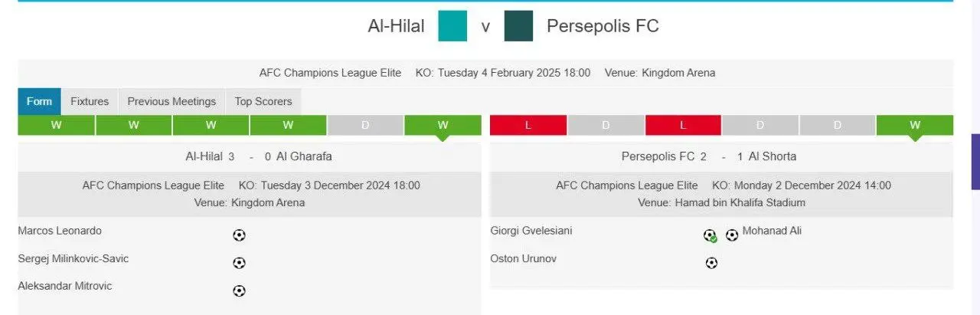Select Al-Hilal's first W form result
The height and width of the screenshot is (315, 980).
[x=56, y=125]
